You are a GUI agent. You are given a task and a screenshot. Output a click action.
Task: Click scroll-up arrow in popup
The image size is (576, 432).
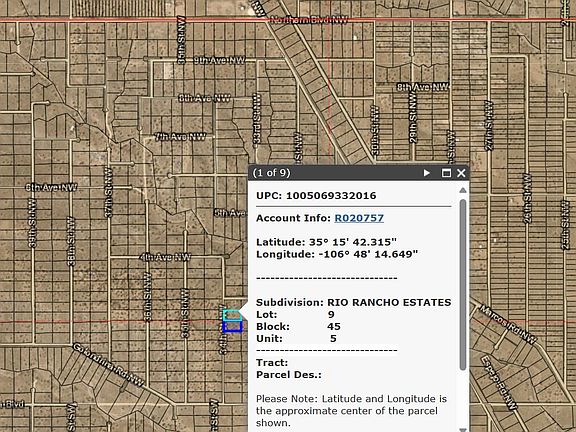463,190
